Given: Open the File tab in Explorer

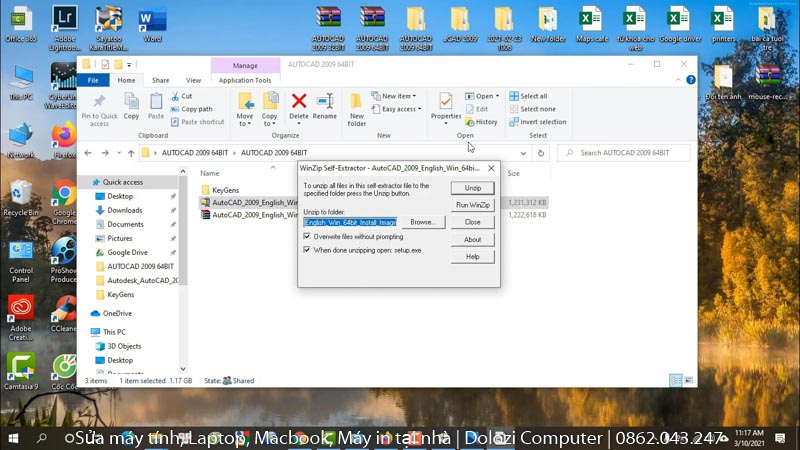Looking at the screenshot, I should pos(93,80).
